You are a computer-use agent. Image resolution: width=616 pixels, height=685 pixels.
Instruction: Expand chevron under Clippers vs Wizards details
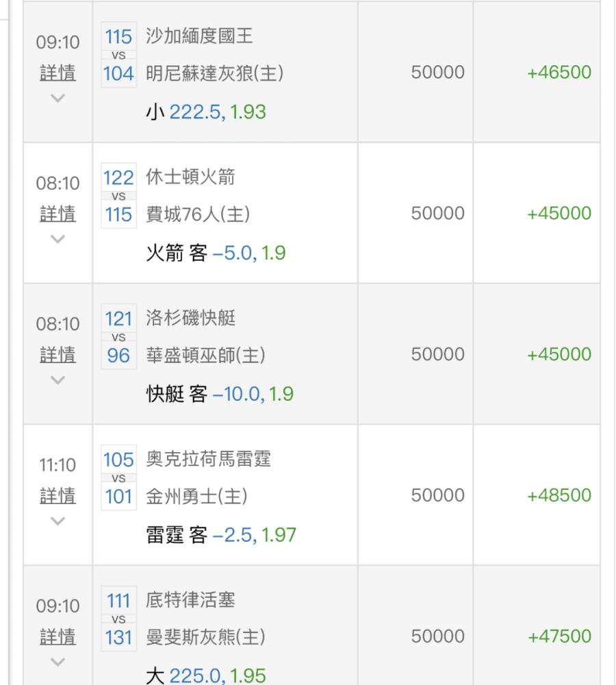click(57, 380)
